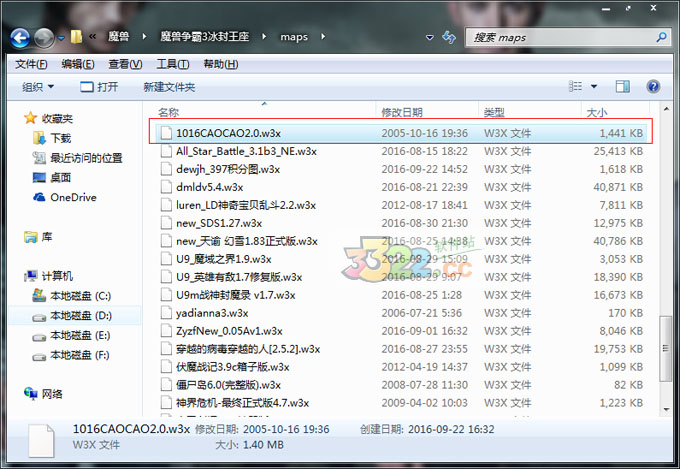Click the file icon of new_SDS1.27.w3x

pos(167,223)
